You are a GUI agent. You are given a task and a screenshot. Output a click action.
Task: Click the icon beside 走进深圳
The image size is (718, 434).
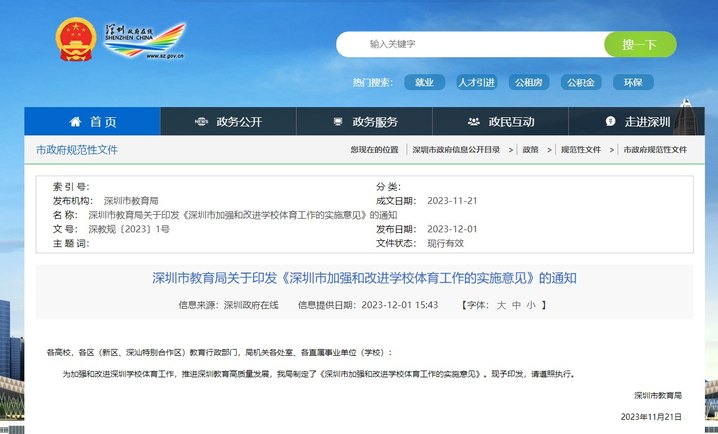[x=610, y=122]
